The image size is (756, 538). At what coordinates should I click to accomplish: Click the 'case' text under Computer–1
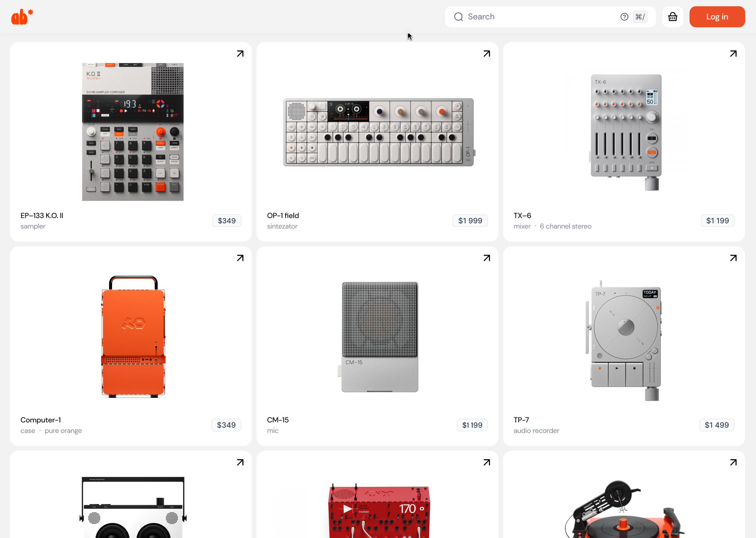click(x=28, y=431)
